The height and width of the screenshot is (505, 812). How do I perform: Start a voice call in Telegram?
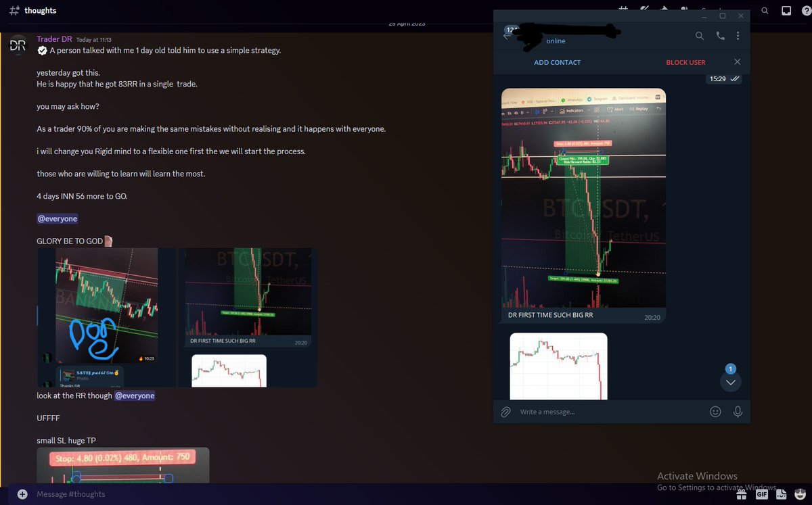[x=720, y=36]
